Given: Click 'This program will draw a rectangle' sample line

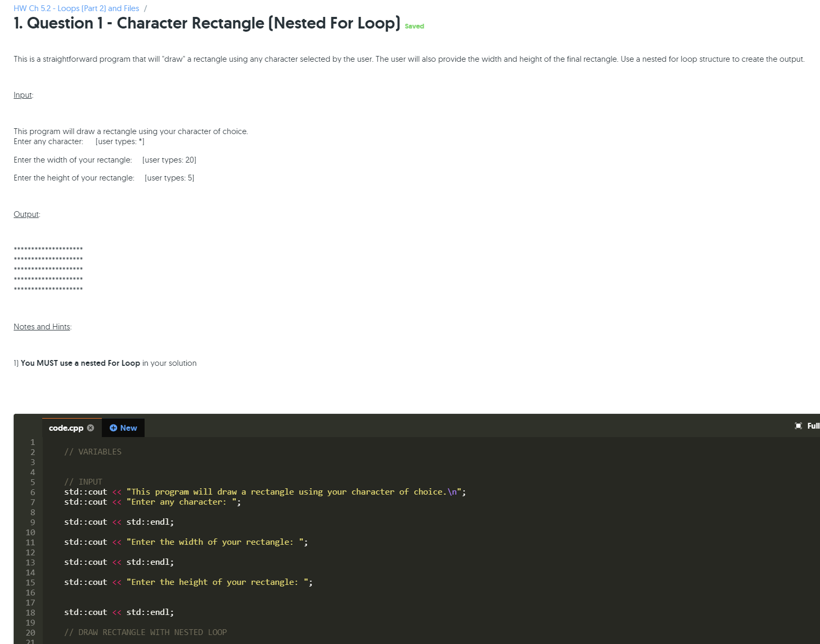Looking at the screenshot, I should (131, 131).
